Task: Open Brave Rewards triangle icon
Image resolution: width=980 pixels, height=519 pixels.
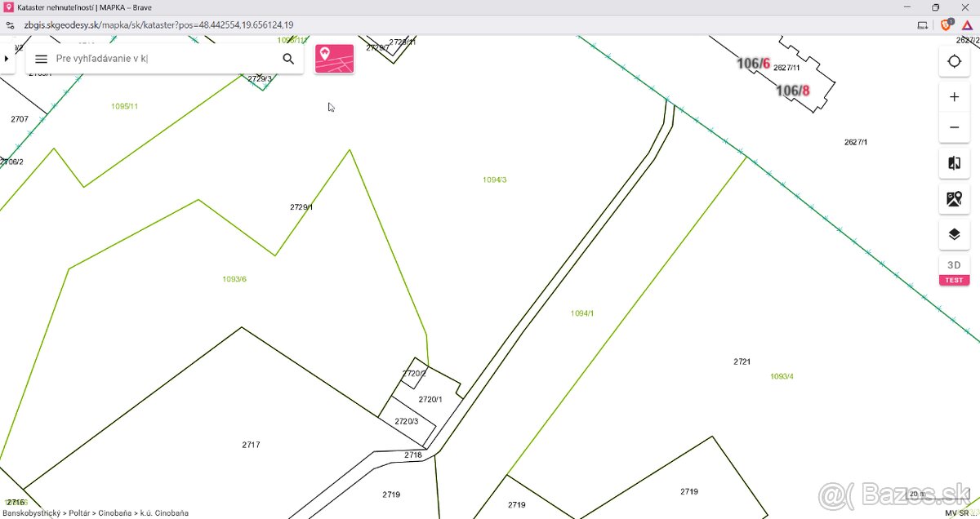Action: [967, 24]
